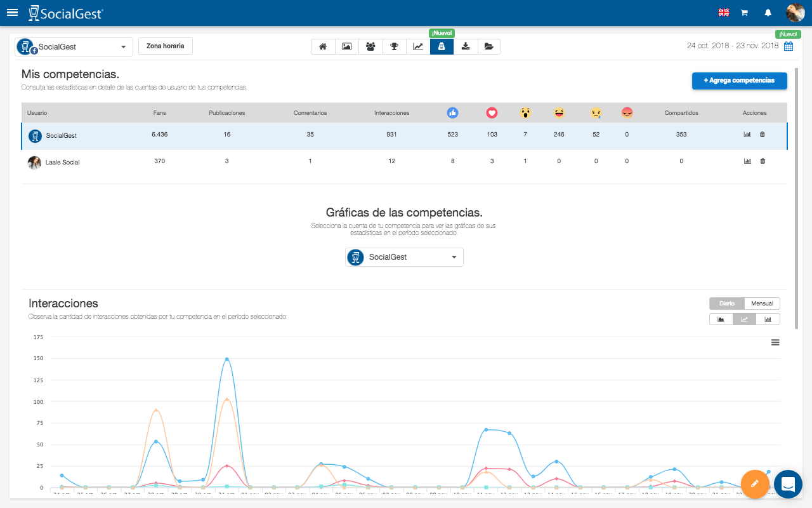
Task: Open the date range calendar icon
Action: 789,46
